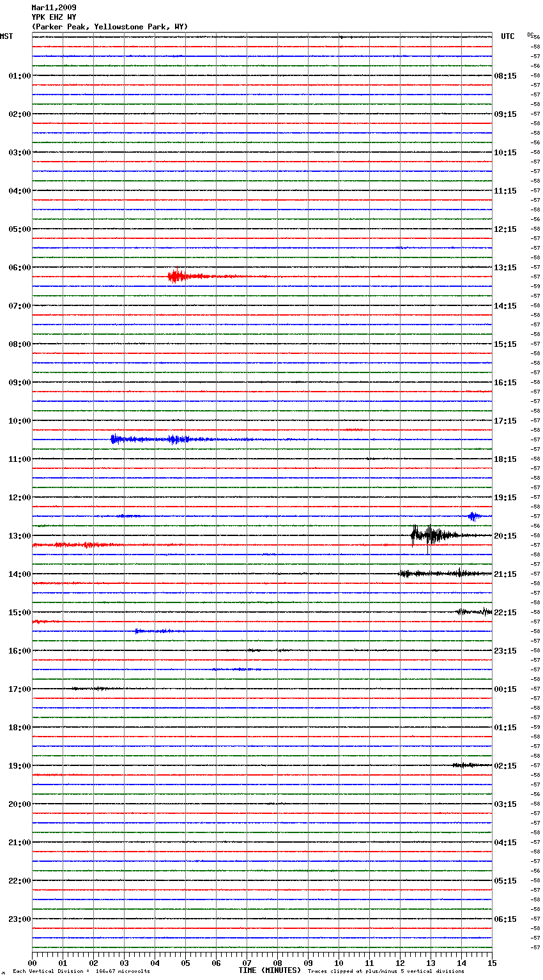Select the 15:00 MST time label
Viewport: 543px width, 980px height.
point(20,613)
